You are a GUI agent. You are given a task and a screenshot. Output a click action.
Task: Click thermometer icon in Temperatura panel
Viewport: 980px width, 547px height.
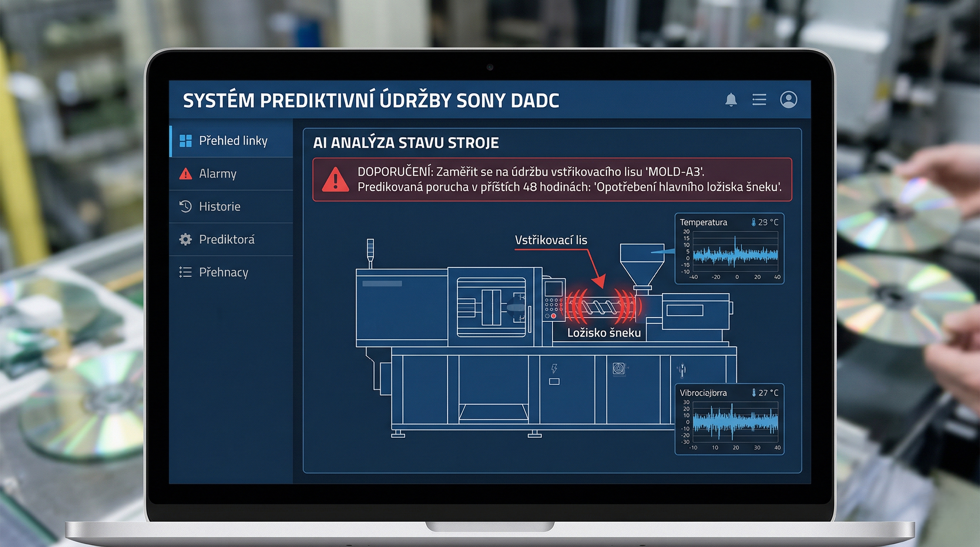point(753,222)
